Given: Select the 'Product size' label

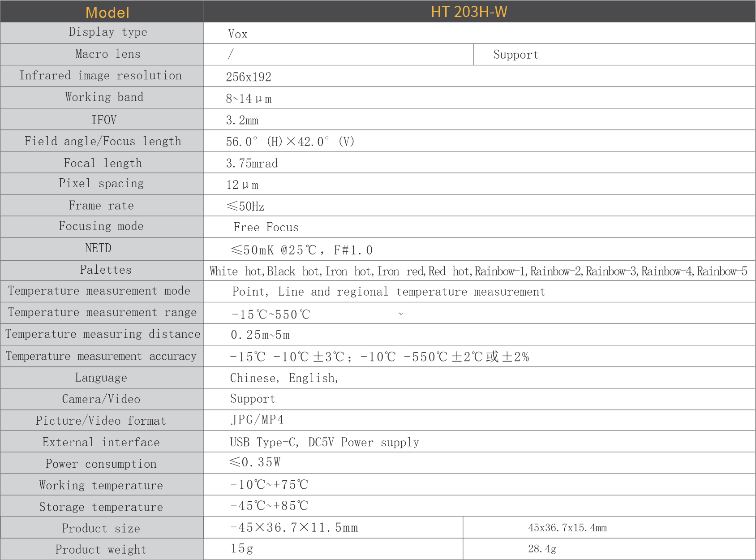Looking at the screenshot, I should click(x=101, y=529).
